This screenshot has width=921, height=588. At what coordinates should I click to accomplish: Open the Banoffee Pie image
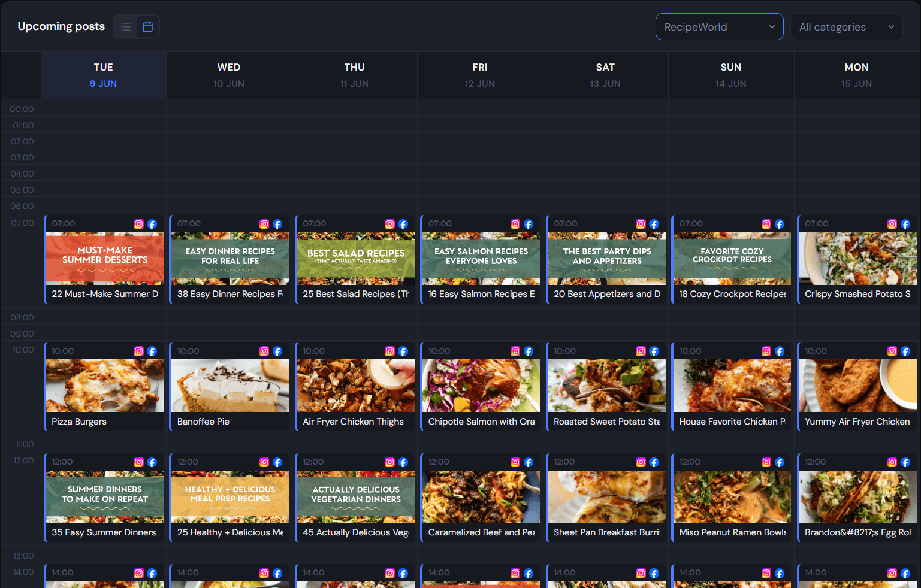(230, 386)
